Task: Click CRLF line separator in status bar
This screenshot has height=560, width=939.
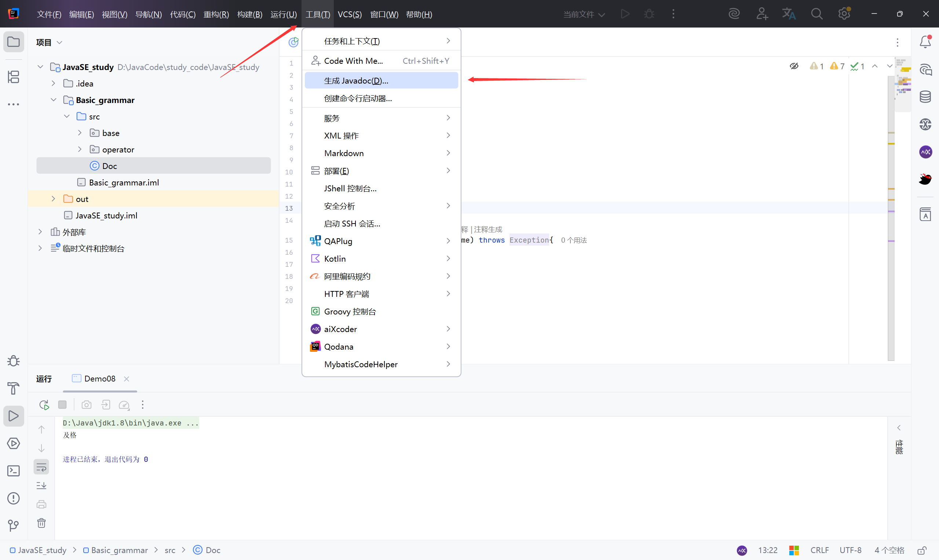Action: point(819,550)
